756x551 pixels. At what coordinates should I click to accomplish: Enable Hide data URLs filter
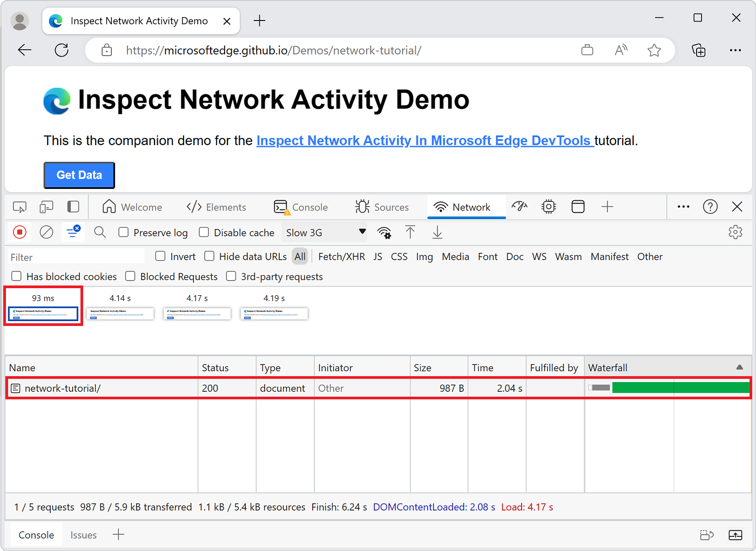click(209, 256)
